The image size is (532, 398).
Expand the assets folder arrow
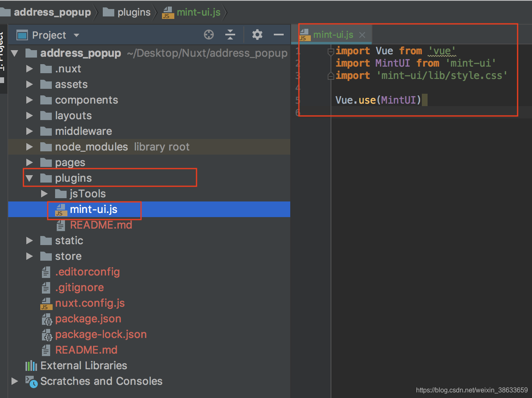click(x=30, y=84)
